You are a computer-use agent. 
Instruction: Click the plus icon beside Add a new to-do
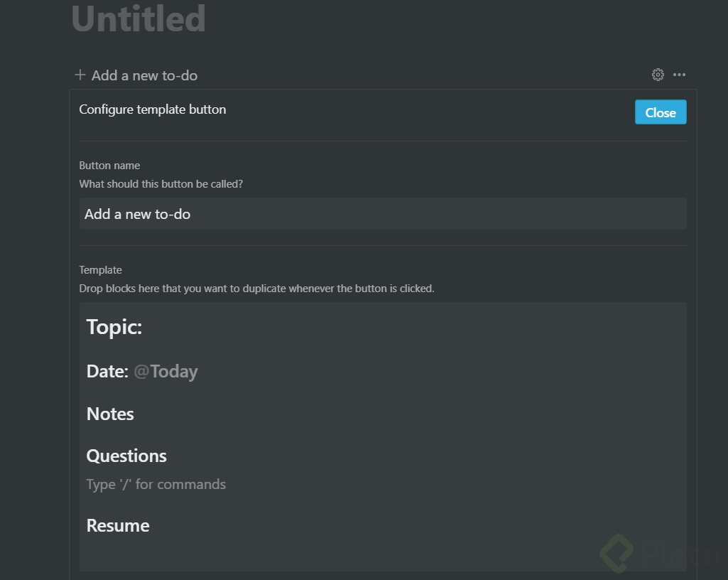80,75
